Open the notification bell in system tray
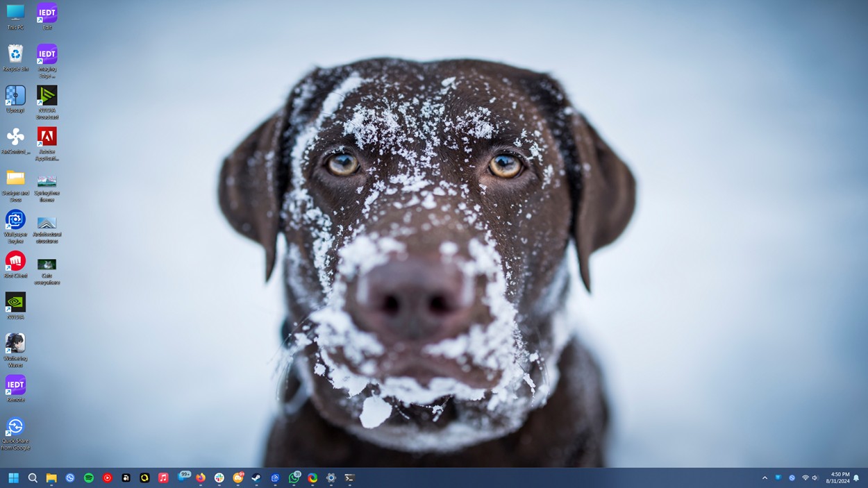This screenshot has width=868, height=488. [x=856, y=478]
